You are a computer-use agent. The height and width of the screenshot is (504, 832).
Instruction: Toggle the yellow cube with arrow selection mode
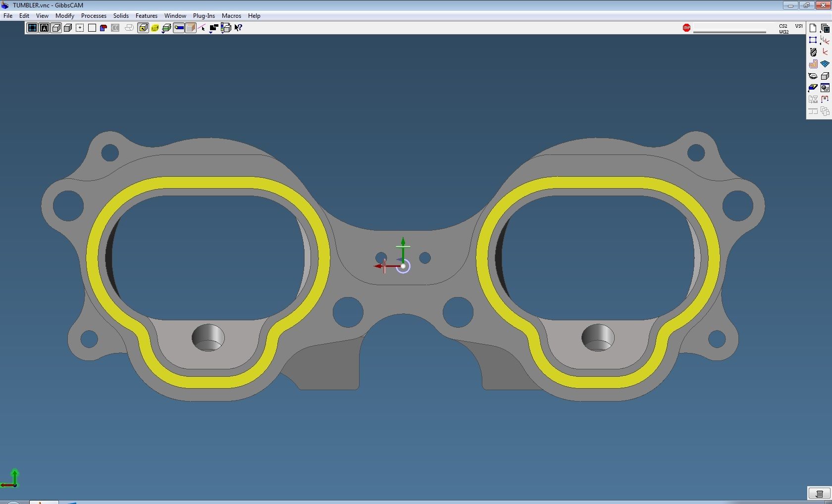pyautogui.click(x=143, y=28)
